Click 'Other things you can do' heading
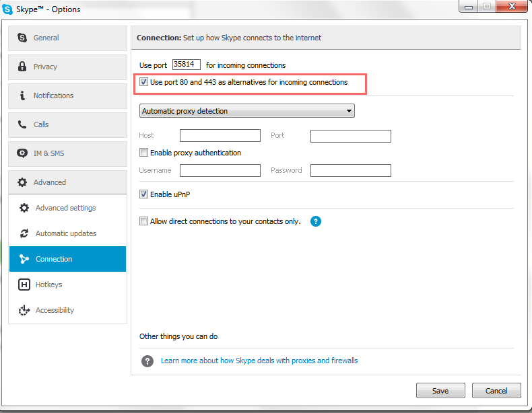Image resolution: width=532 pixels, height=413 pixels. coord(178,336)
